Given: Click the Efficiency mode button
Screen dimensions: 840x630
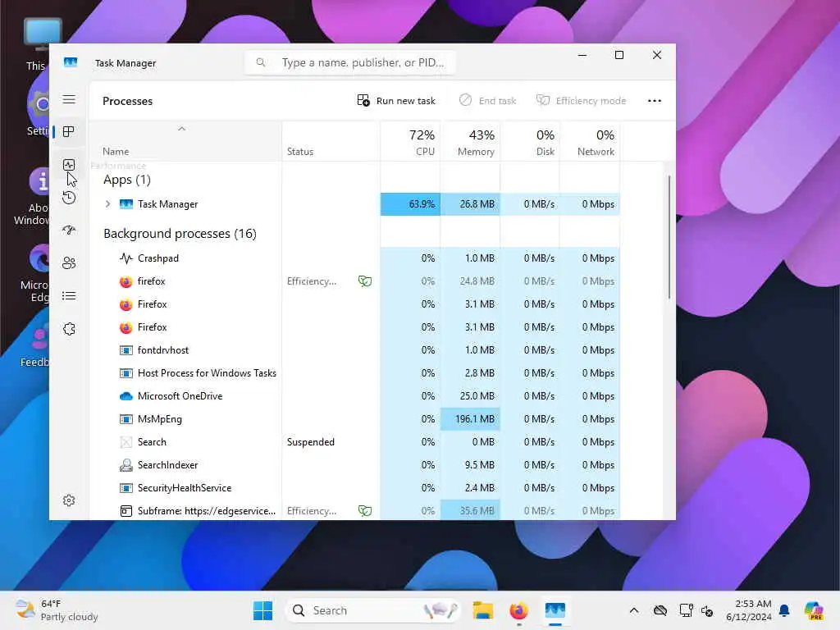Looking at the screenshot, I should [582, 101].
